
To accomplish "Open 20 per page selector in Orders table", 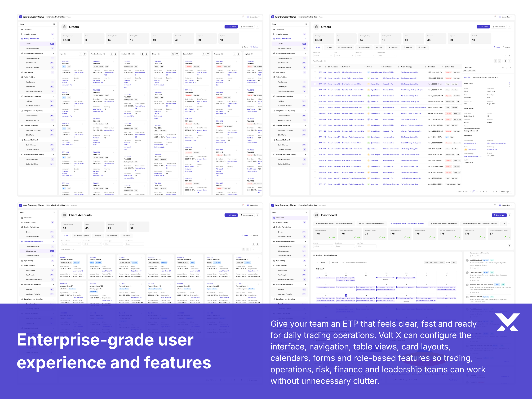I will 506,192.
